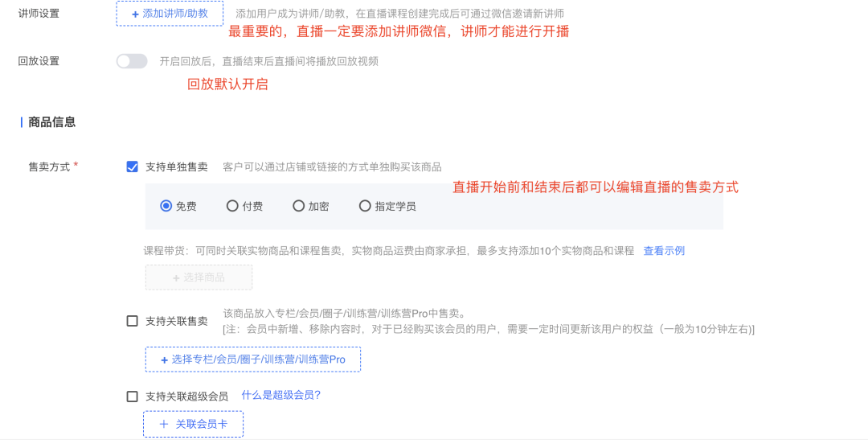Click the 商品信息 section heading
Screen dimensions: 868x448
tap(52, 122)
